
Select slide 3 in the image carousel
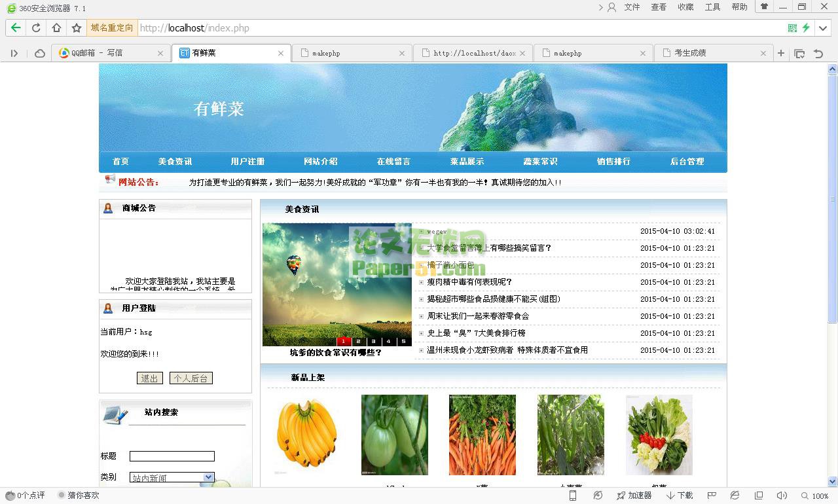(374, 341)
